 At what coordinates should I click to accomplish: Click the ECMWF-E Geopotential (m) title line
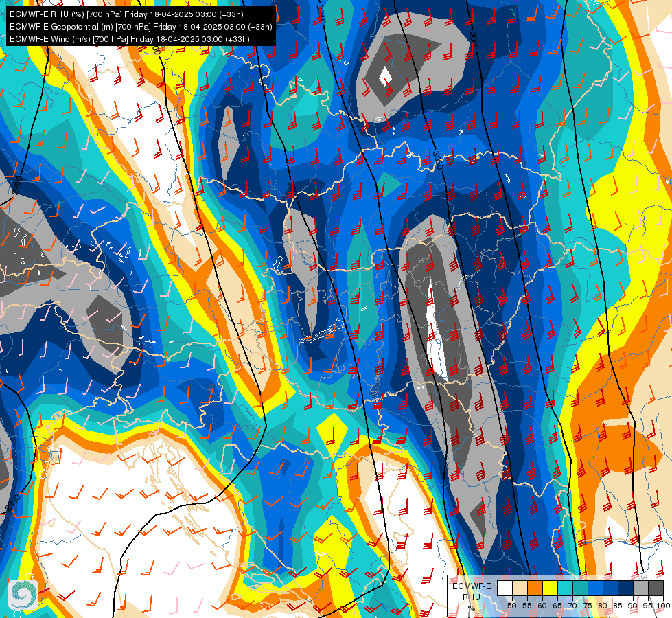point(141,27)
